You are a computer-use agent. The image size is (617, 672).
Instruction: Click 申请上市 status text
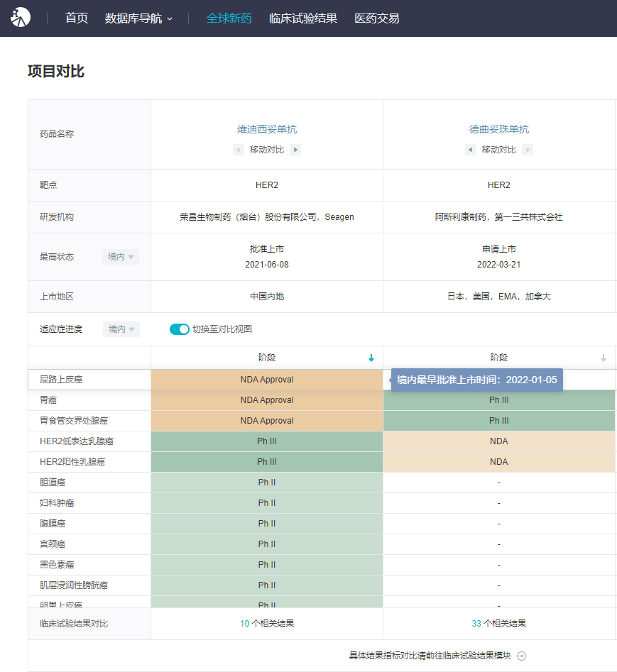[x=498, y=249]
